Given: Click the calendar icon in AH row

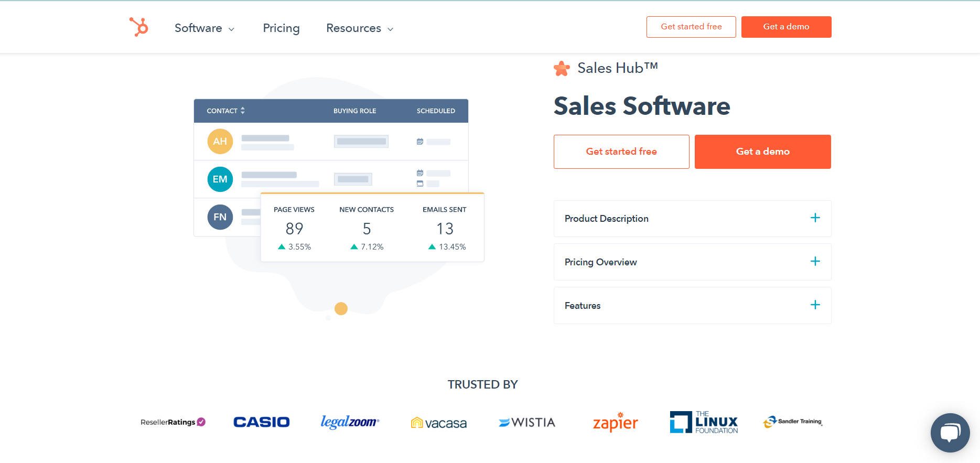Looking at the screenshot, I should point(420,142).
